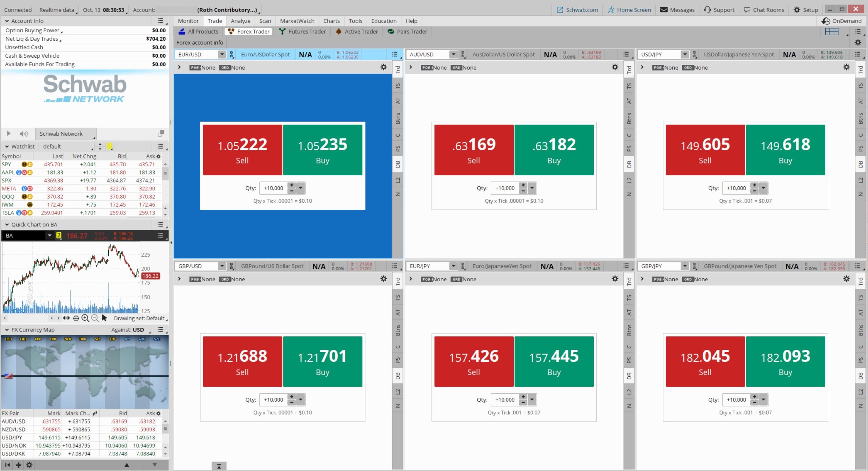Sell GBP/JPY at 182.045
This screenshot has width=868, height=471.
[705, 361]
